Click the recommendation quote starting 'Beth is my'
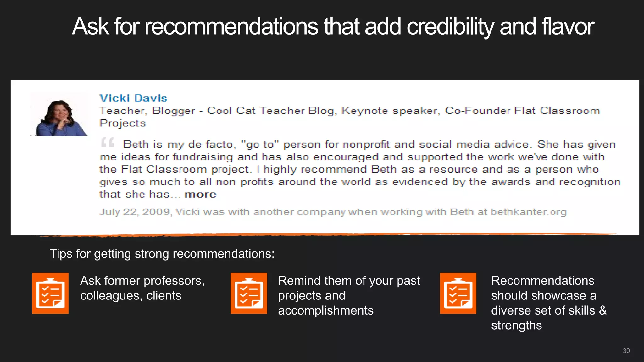The width and height of the screenshot is (644, 362). coord(360,169)
